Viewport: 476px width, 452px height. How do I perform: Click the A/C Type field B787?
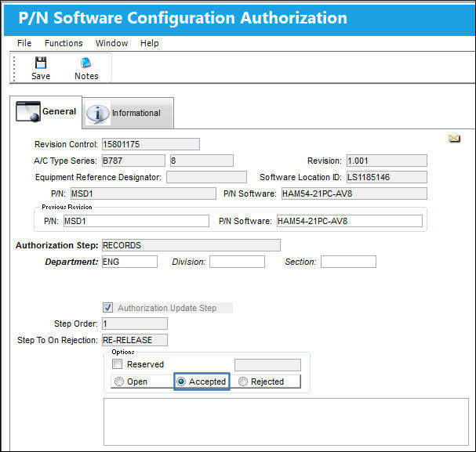[x=133, y=161]
